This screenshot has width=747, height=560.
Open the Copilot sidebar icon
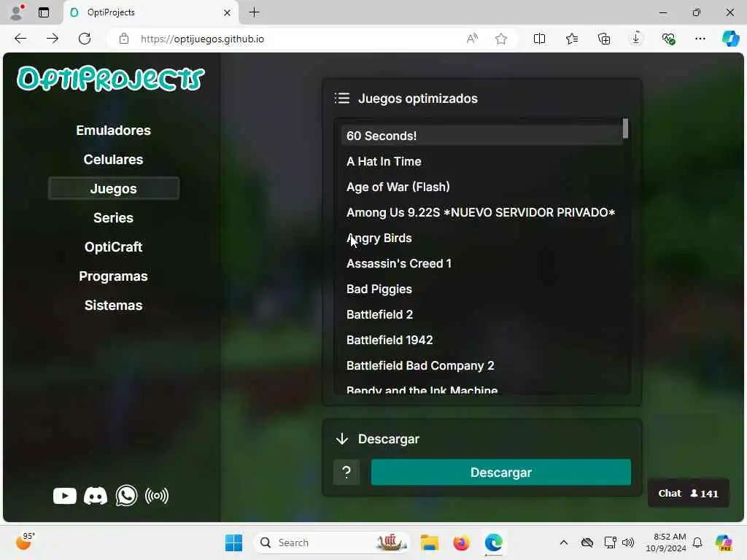730,39
